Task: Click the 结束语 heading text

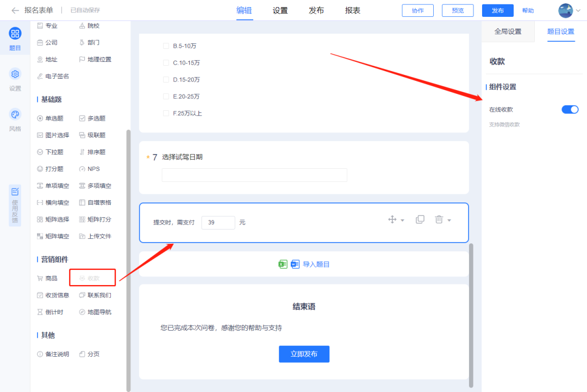Action: point(304,306)
